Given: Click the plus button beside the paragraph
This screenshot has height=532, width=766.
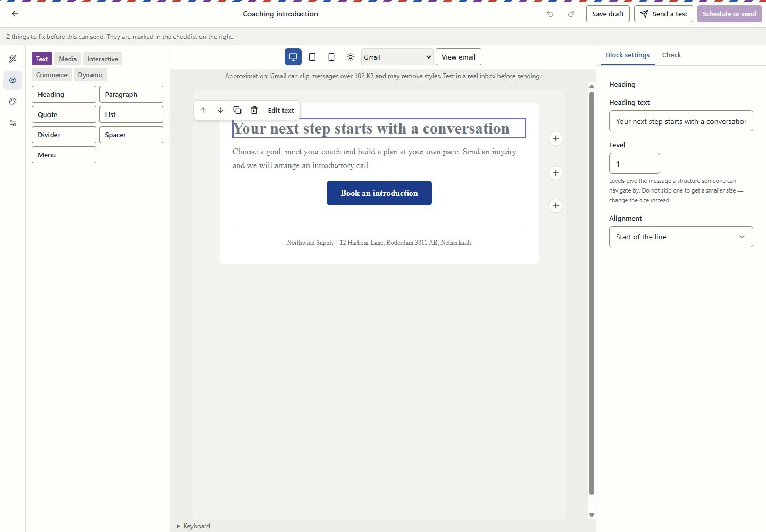Looking at the screenshot, I should [x=556, y=173].
